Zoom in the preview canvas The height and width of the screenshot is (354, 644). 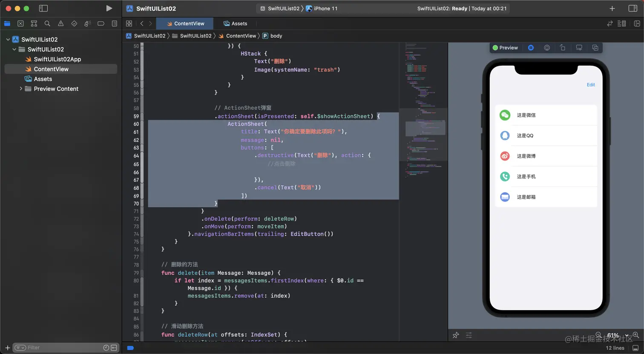[636, 335]
